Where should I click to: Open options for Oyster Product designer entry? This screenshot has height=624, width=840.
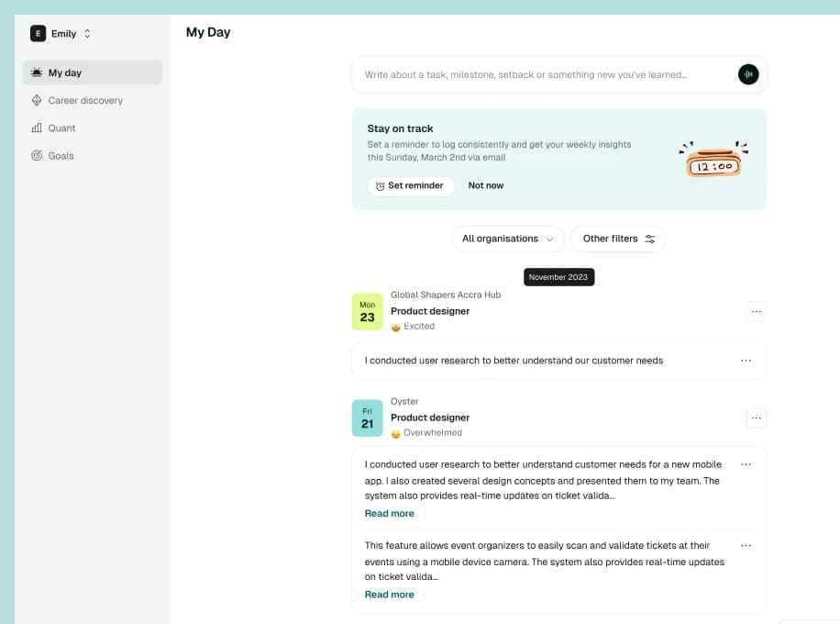tap(756, 418)
